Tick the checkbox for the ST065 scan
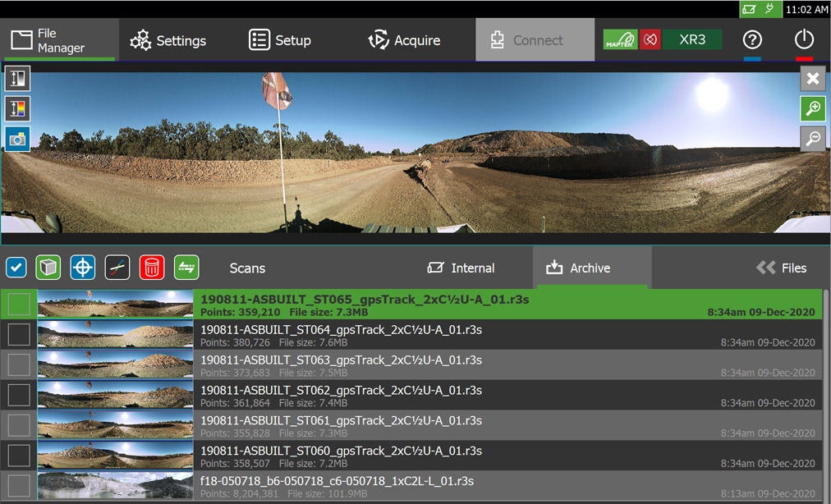The height and width of the screenshot is (504, 831). (x=19, y=305)
